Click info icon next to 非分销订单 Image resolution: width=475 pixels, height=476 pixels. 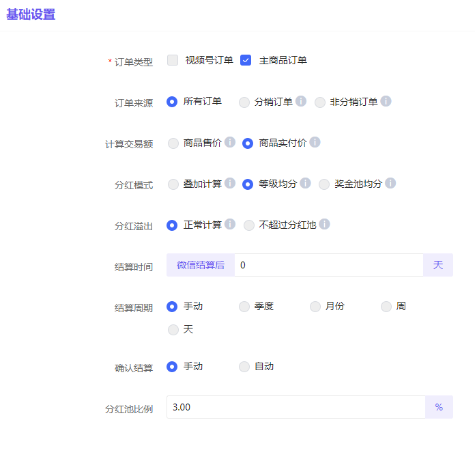click(x=386, y=101)
